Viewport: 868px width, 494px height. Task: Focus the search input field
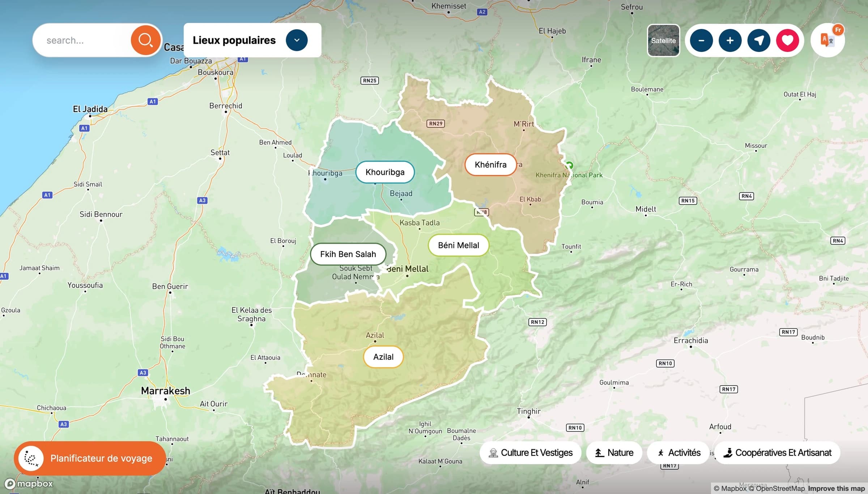pos(85,40)
